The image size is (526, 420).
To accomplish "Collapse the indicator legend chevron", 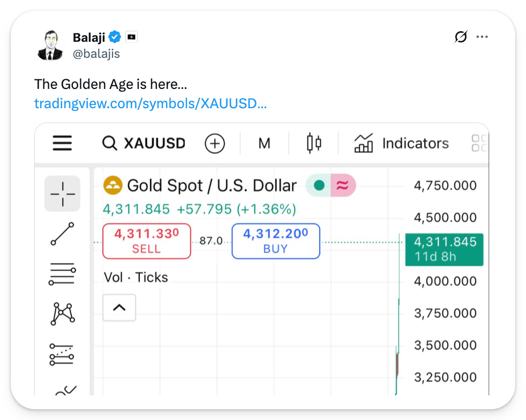I will [119, 308].
